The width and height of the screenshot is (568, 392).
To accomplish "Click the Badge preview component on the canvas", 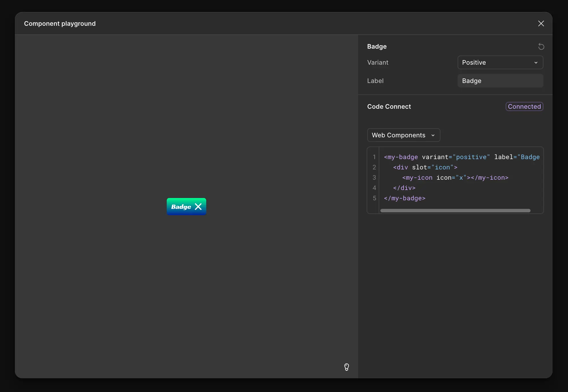I will (x=186, y=206).
